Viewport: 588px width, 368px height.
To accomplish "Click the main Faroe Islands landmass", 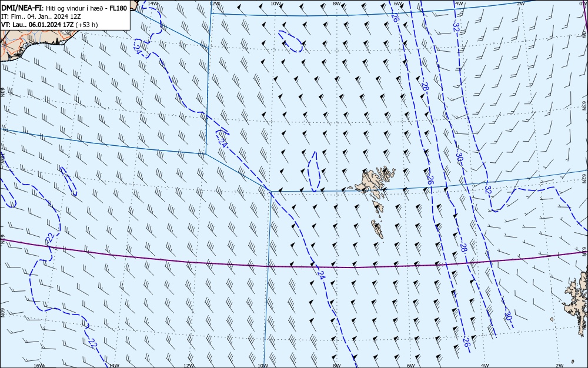I will tap(375, 183).
